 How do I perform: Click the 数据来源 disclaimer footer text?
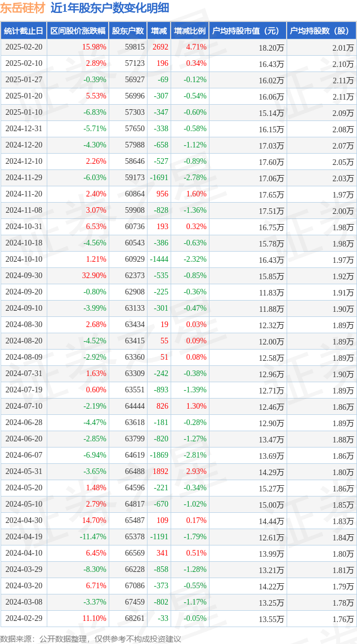(x=91, y=639)
